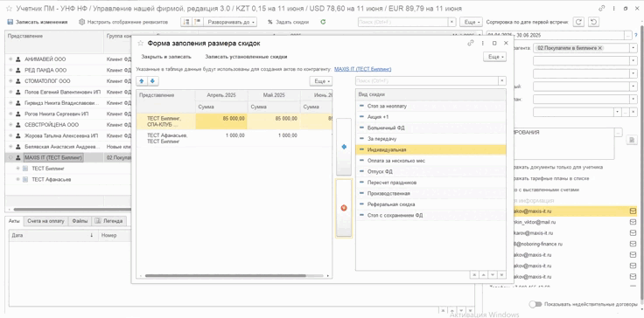
Task: Sort acts by the Дата column header
Action: (x=52, y=236)
